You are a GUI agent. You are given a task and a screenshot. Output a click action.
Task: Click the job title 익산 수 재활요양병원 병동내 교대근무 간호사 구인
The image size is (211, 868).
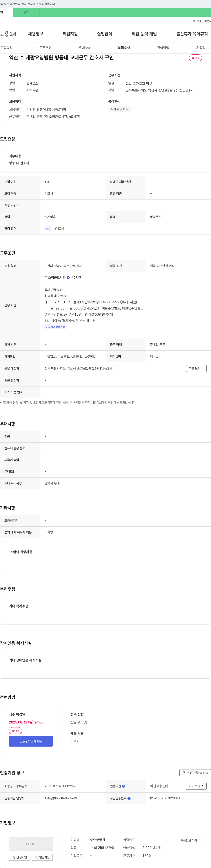click(61, 58)
